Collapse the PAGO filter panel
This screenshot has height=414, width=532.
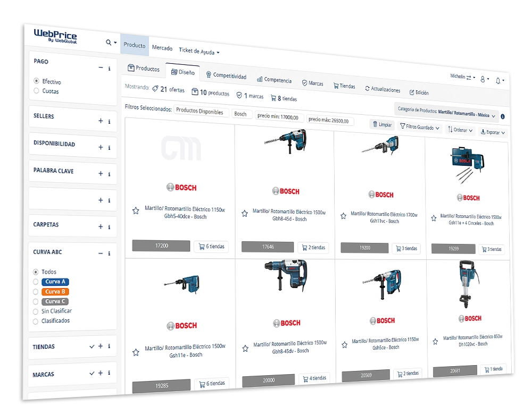point(101,68)
